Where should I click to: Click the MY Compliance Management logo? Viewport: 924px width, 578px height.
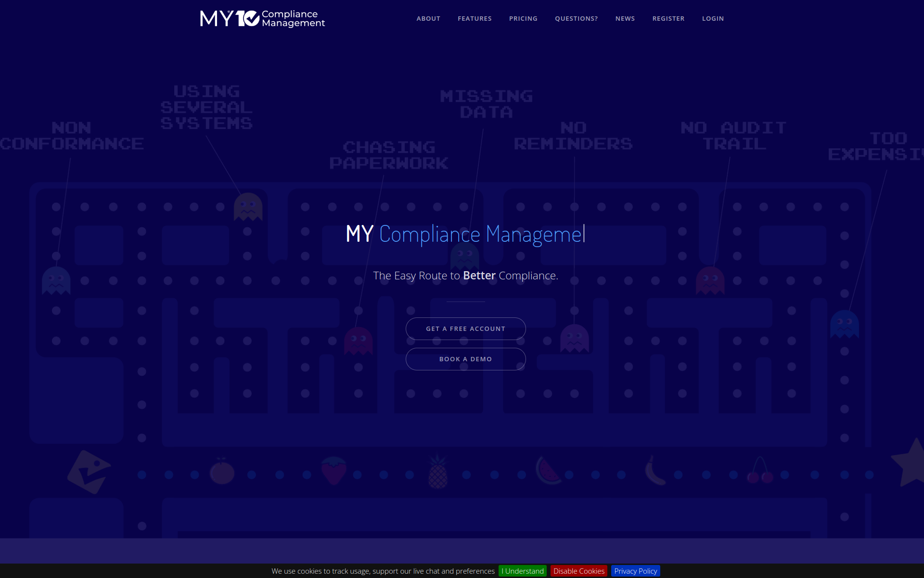(262, 18)
